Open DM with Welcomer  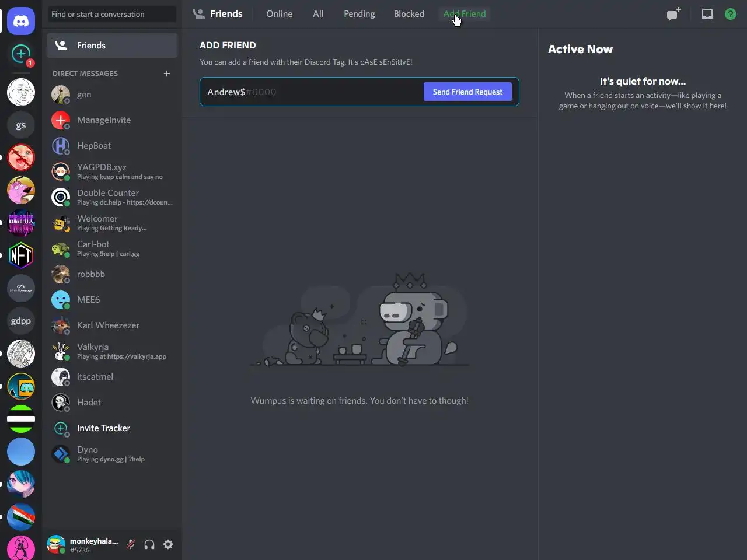coord(112,223)
